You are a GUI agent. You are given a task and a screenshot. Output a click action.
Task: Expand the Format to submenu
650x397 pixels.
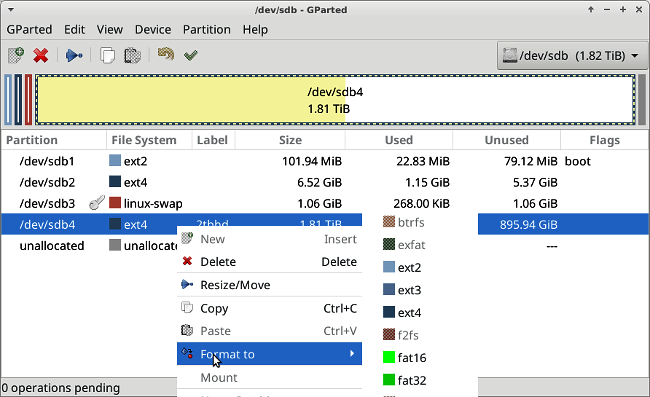coord(269,354)
